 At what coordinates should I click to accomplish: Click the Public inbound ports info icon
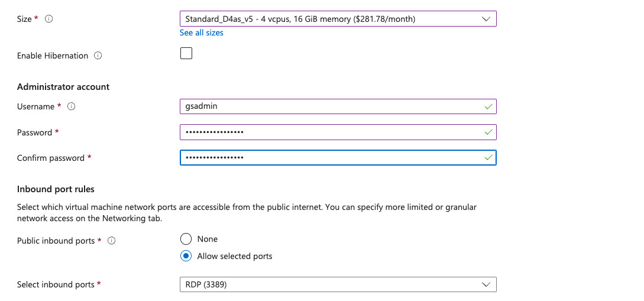(x=112, y=241)
